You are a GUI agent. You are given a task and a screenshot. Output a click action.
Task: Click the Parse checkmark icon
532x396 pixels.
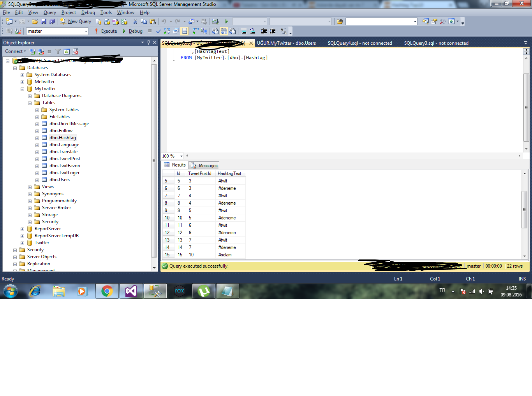(x=159, y=31)
